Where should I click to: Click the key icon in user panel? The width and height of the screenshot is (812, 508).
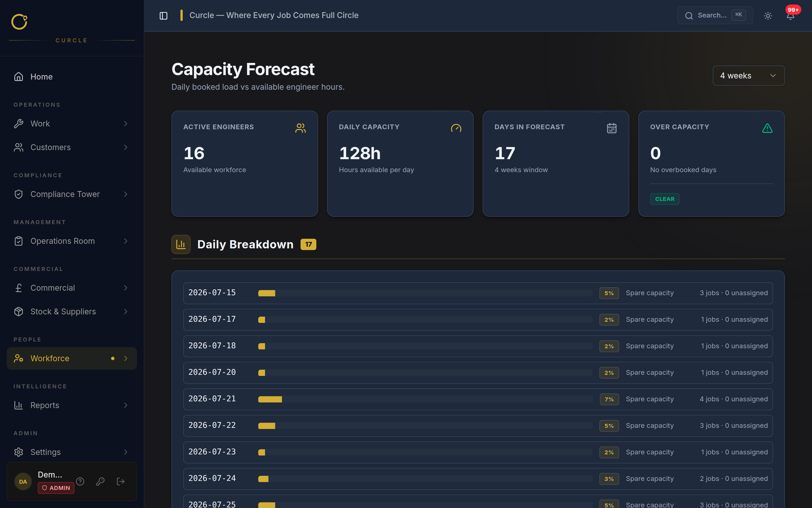[x=100, y=481]
